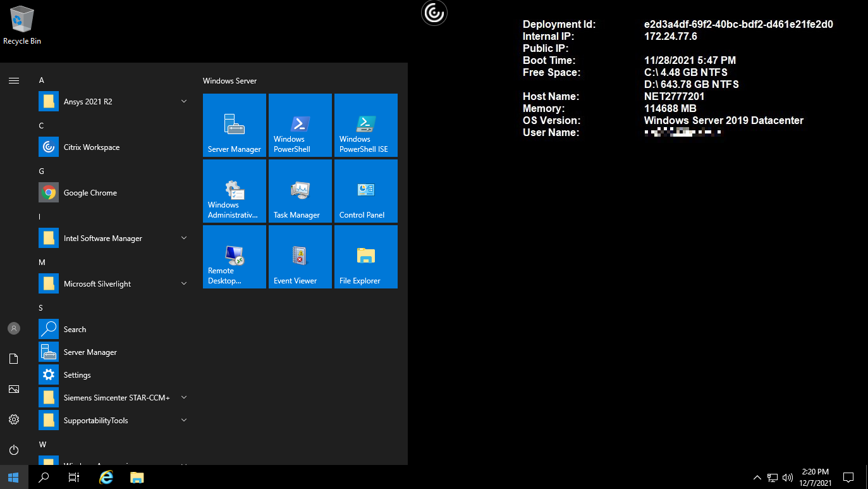Click the Power icon in the Start sidebar

coord(14,450)
